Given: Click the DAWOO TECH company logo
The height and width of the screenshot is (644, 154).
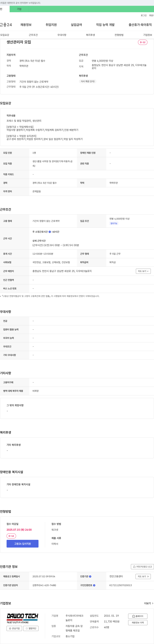Looking at the screenshot, I should (22, 618).
